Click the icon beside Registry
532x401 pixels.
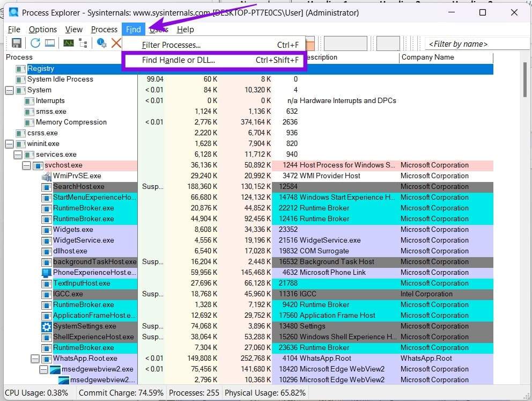click(x=21, y=69)
